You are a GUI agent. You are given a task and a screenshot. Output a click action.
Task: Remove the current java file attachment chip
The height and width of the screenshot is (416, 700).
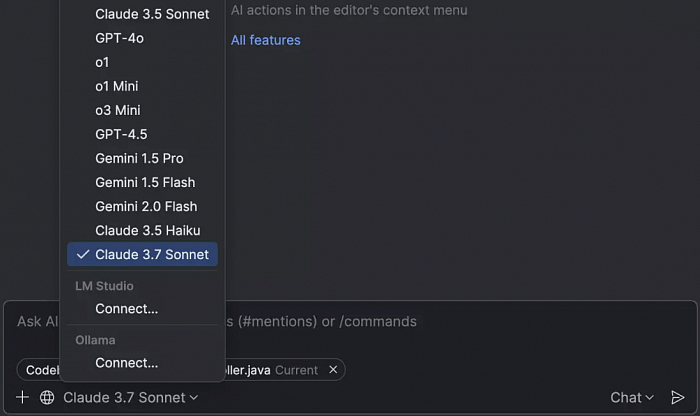point(333,370)
